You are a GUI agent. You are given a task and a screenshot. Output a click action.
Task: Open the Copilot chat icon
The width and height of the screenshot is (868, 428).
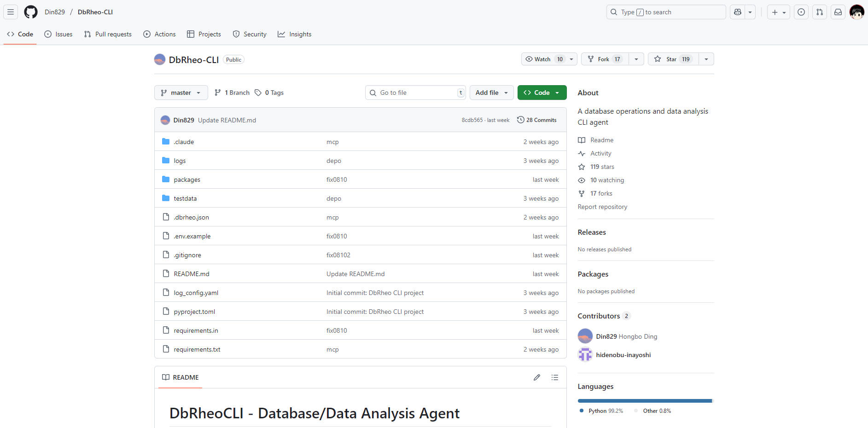738,12
